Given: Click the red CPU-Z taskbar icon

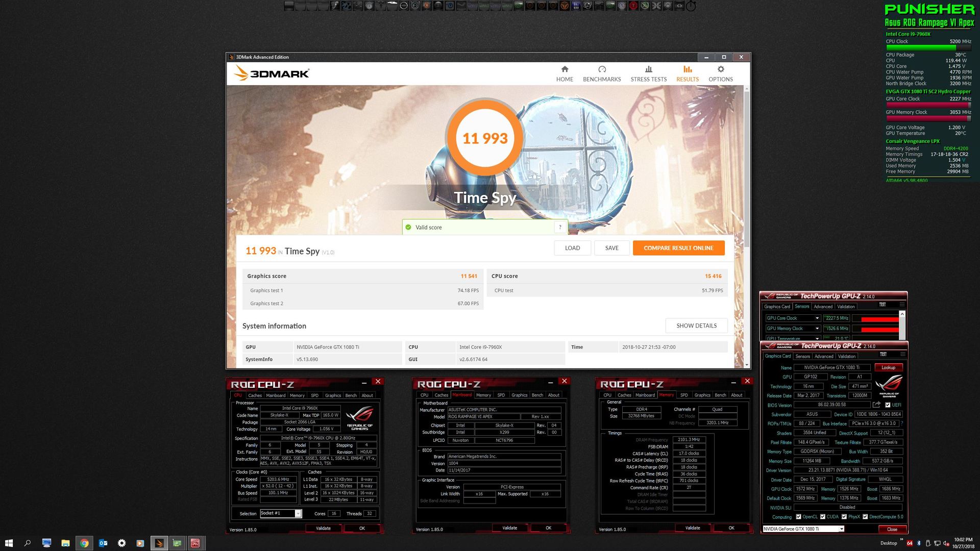Looking at the screenshot, I should [x=195, y=543].
